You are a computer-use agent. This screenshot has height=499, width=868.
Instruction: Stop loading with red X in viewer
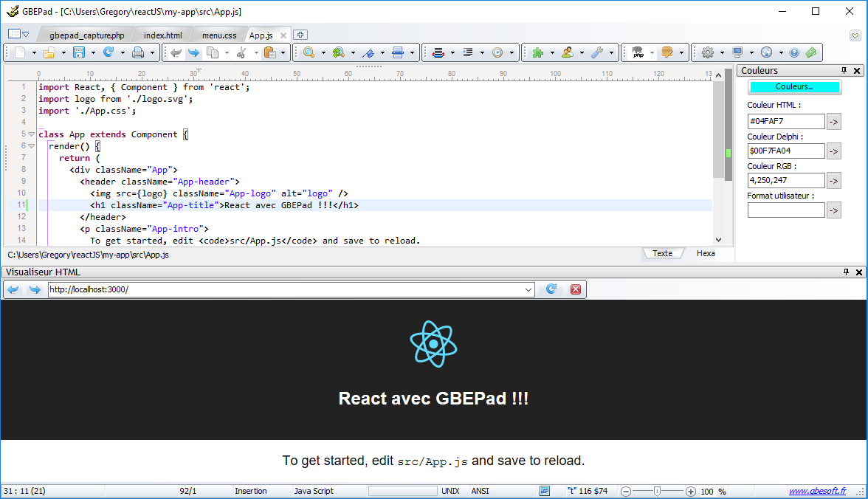pyautogui.click(x=576, y=289)
